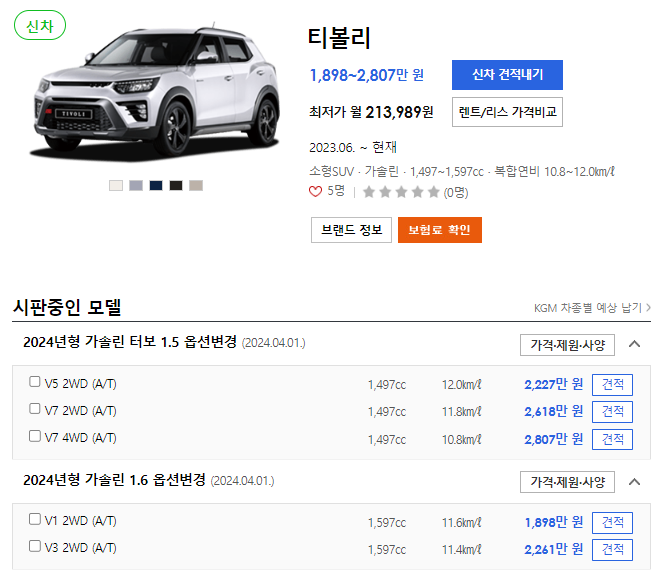
Task: Select the white color swatch
Action: tap(116, 186)
